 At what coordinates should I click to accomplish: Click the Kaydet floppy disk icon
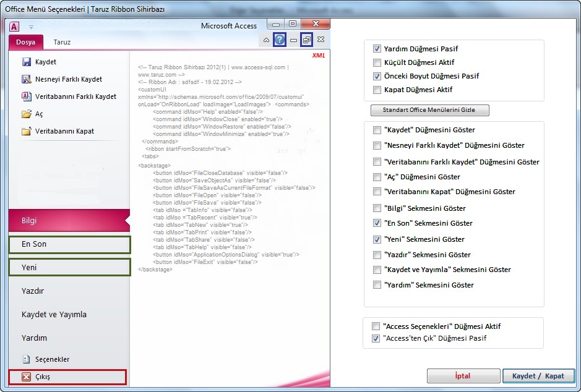pyautogui.click(x=26, y=62)
